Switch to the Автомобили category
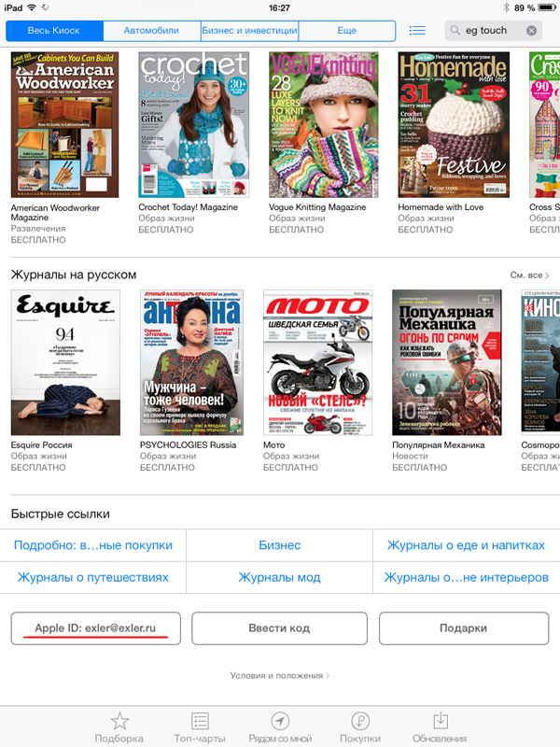The height and width of the screenshot is (747, 560). point(151,31)
